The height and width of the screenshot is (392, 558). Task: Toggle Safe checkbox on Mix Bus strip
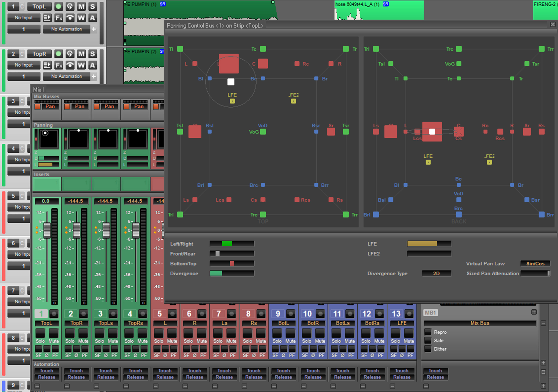(x=428, y=340)
